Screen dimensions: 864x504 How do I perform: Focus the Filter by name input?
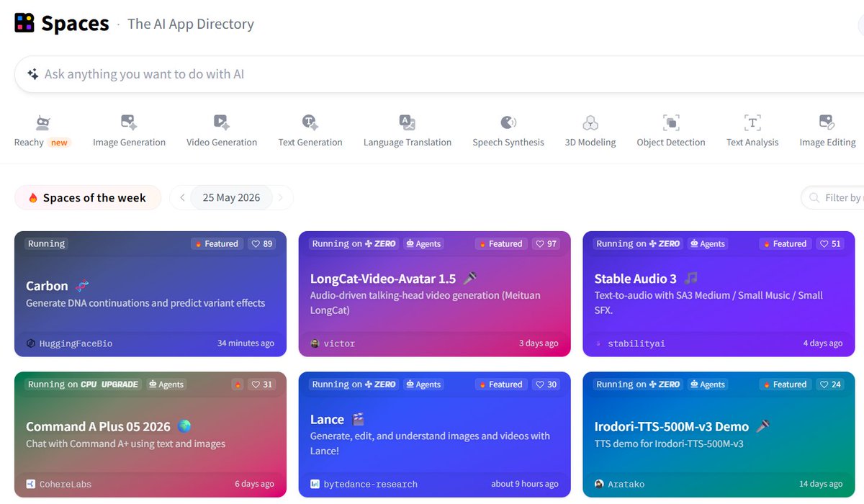pos(832,197)
